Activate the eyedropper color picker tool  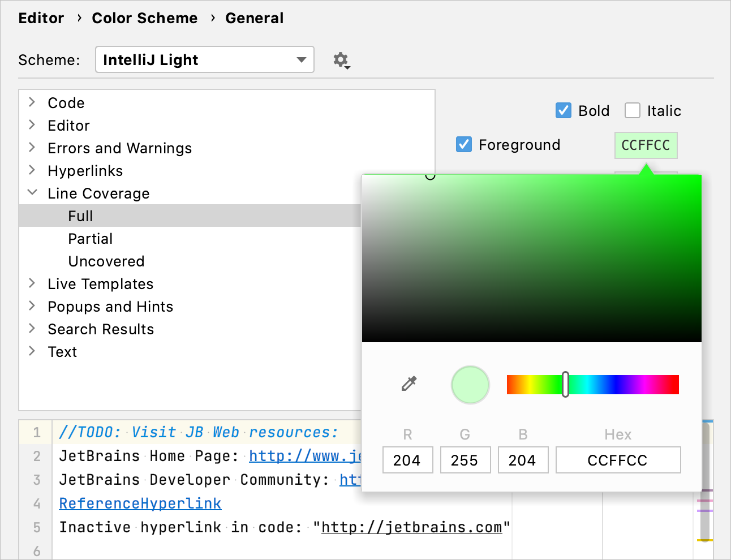coord(408,385)
